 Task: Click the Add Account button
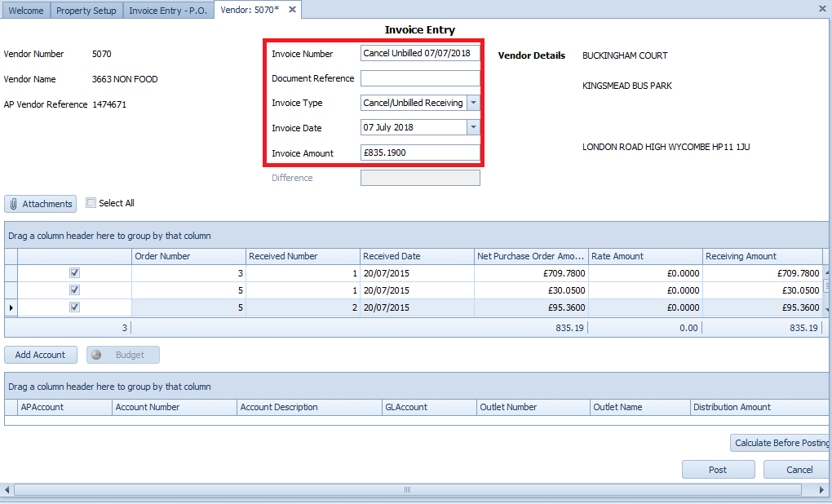pos(41,355)
